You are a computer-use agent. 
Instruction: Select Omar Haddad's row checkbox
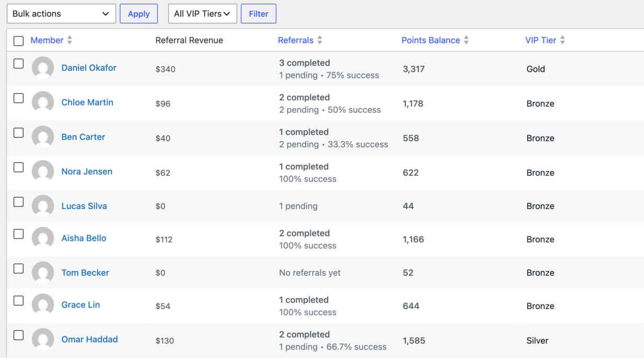[x=18, y=335]
